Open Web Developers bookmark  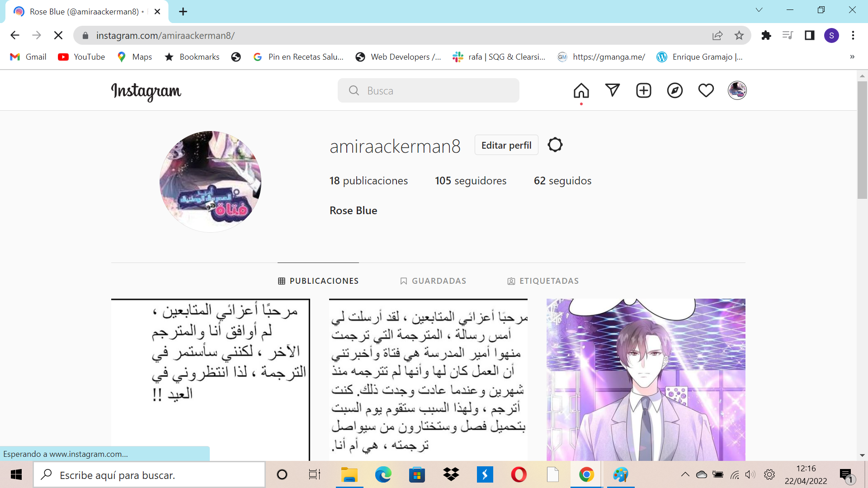point(398,57)
